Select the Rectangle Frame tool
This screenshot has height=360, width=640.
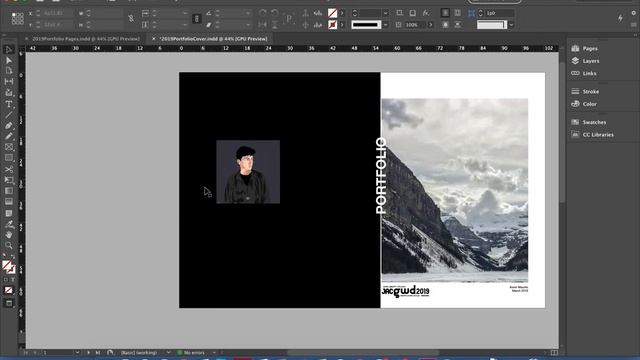pyautogui.click(x=9, y=147)
